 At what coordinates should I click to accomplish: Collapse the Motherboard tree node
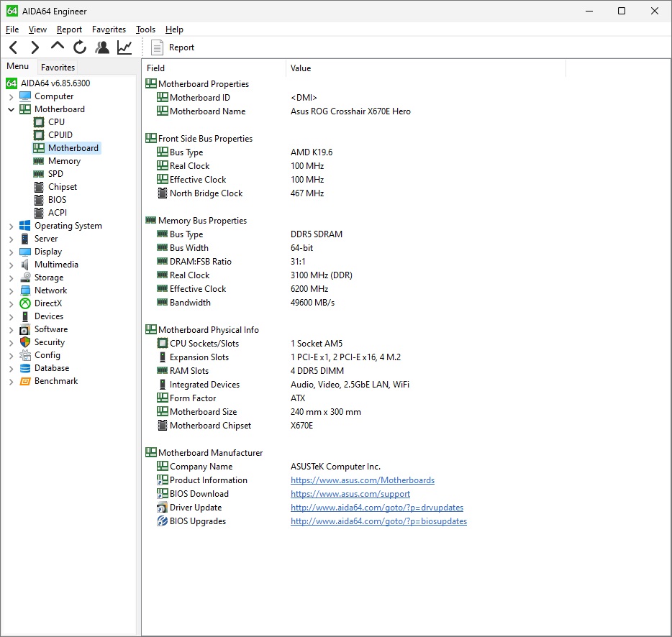tap(11, 110)
